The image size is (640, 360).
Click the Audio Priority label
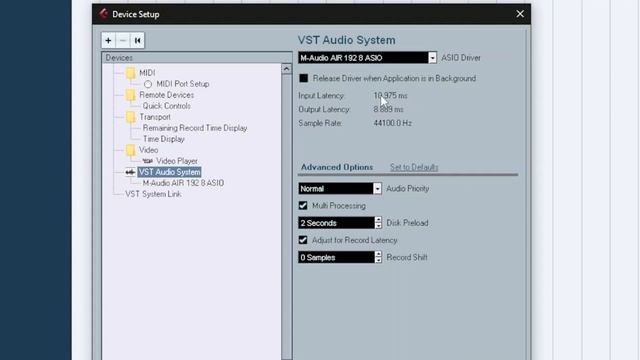point(408,189)
